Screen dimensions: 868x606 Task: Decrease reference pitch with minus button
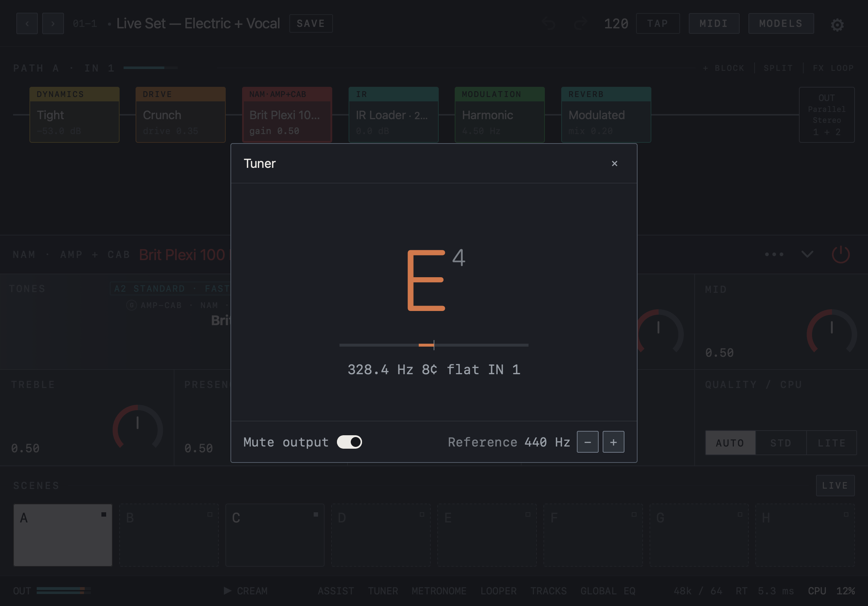coord(587,442)
